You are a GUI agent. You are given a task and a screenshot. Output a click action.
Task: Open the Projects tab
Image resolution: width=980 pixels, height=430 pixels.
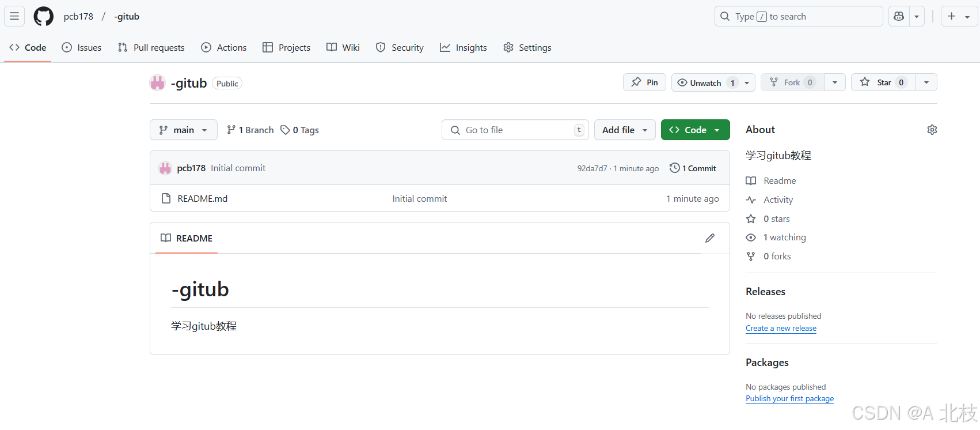point(286,47)
